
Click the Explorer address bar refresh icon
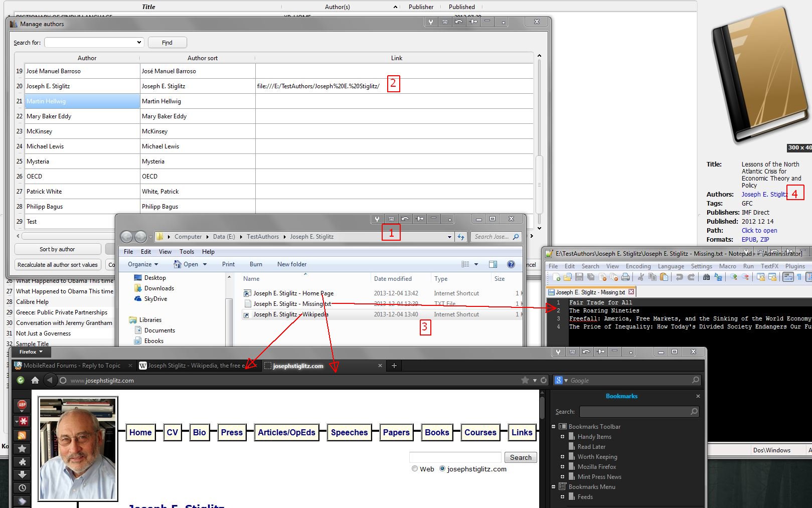[x=461, y=237]
